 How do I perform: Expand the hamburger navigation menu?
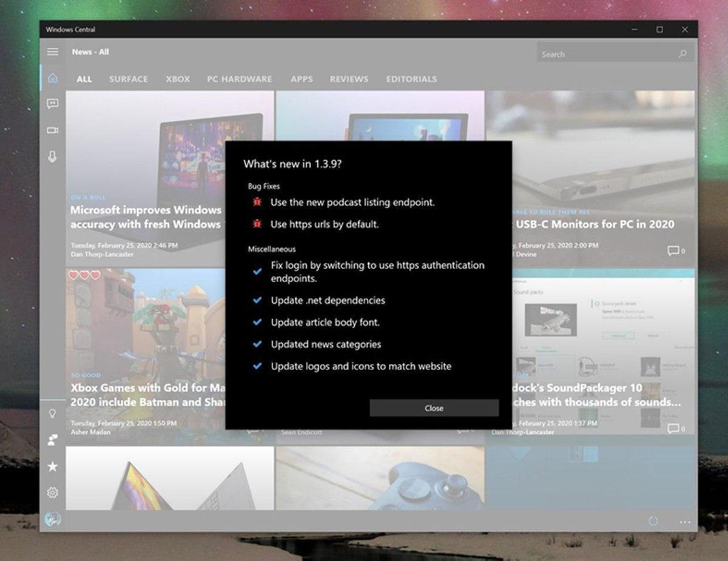(52, 52)
